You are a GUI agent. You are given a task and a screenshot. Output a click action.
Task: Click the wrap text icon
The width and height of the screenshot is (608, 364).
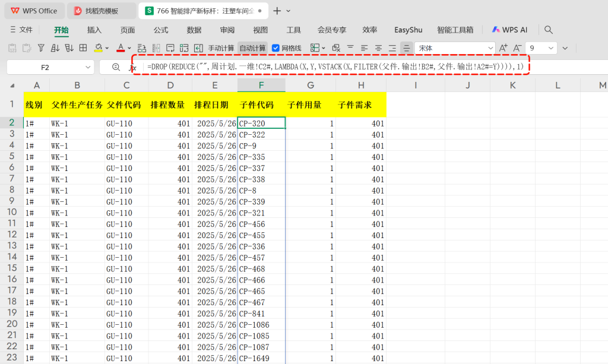click(x=170, y=48)
